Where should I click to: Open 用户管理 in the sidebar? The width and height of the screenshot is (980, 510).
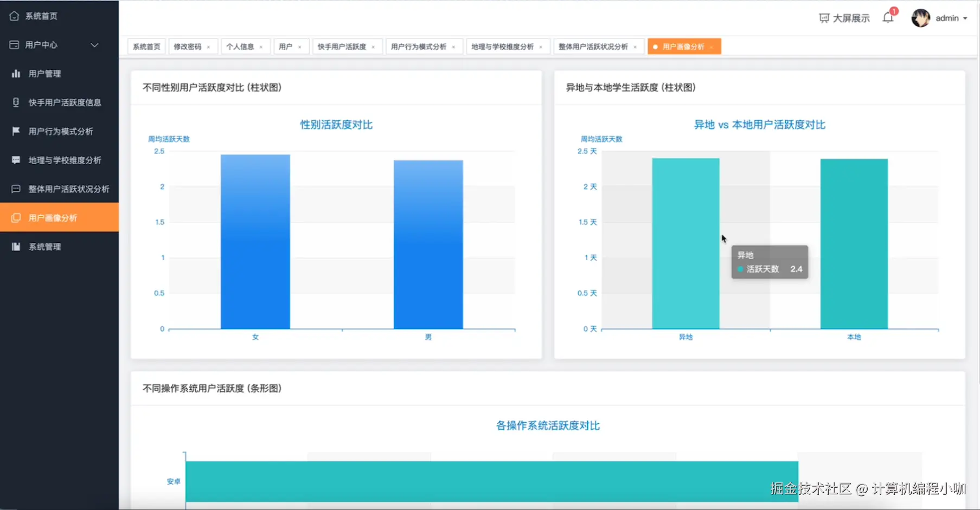(59, 73)
